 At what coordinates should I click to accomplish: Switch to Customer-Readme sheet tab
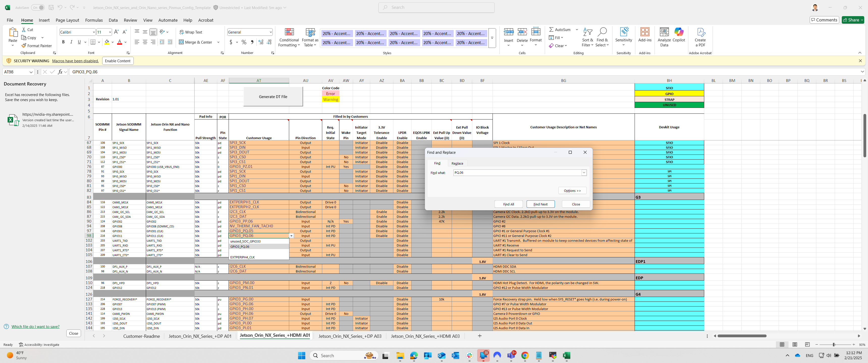(142, 336)
